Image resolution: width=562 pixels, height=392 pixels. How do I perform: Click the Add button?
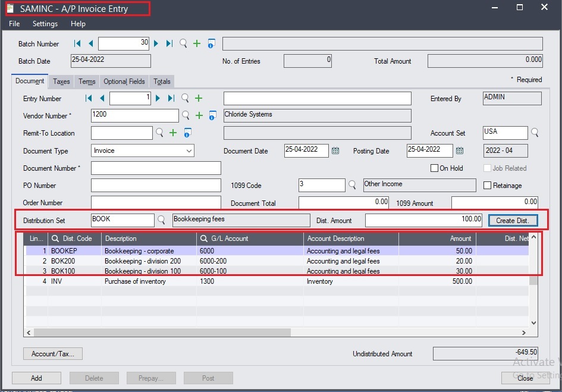pos(36,378)
